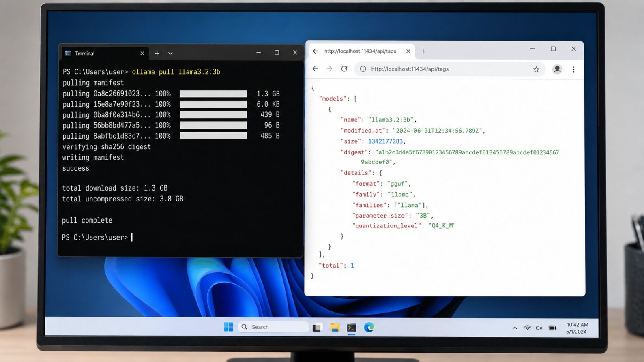The height and width of the screenshot is (362, 644).
Task: Go forward in the browser toolbar
Action: [x=329, y=69]
